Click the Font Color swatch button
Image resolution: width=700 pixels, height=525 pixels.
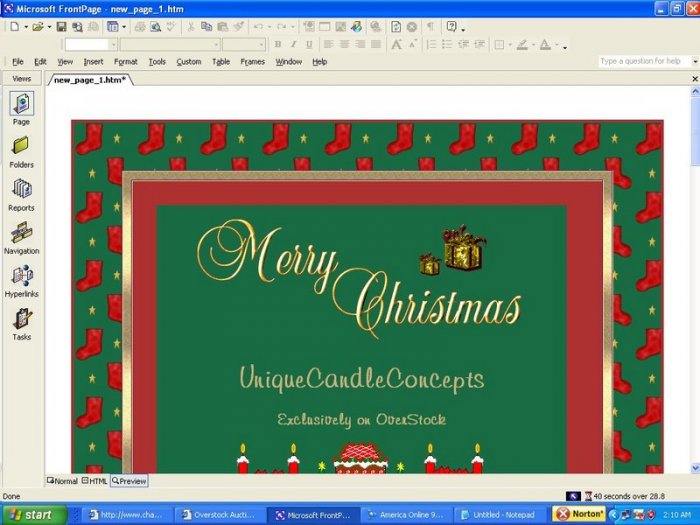(x=545, y=44)
